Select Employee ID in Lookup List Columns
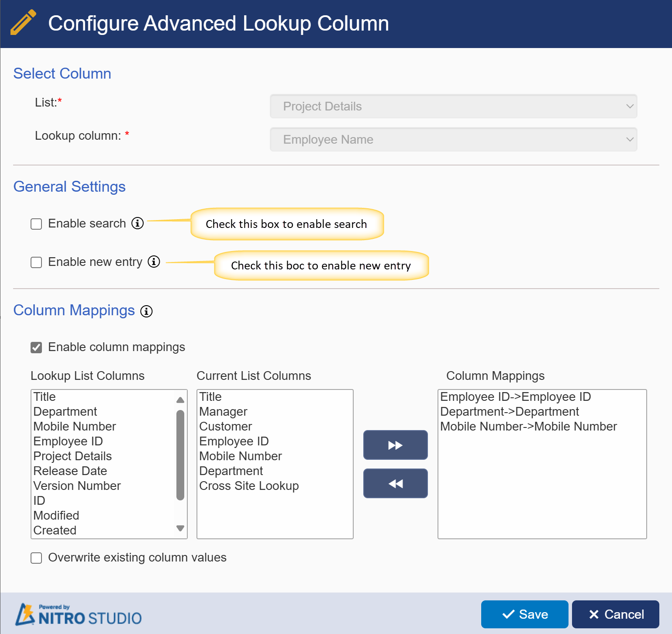 [x=103, y=441]
